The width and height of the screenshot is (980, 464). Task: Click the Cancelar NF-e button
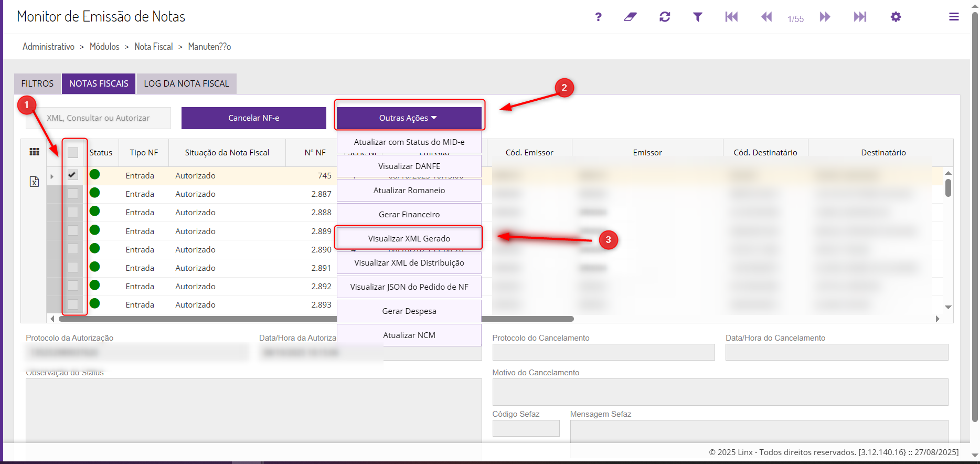click(254, 118)
